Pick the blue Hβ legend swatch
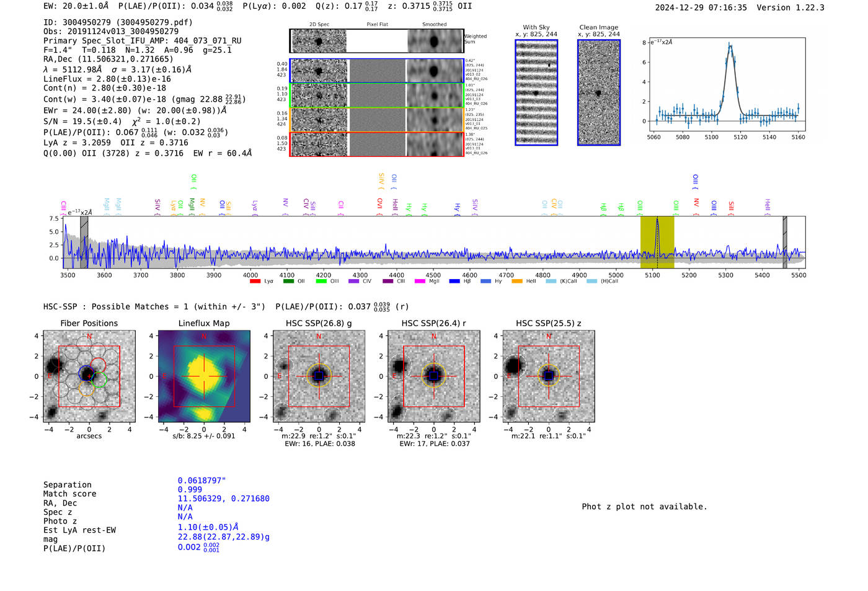This screenshot has width=868, height=591. click(x=454, y=282)
